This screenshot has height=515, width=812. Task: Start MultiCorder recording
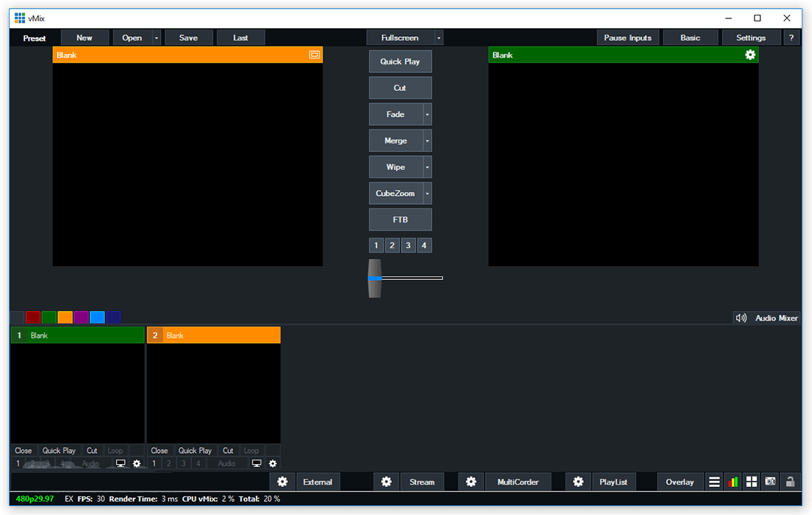(x=518, y=482)
